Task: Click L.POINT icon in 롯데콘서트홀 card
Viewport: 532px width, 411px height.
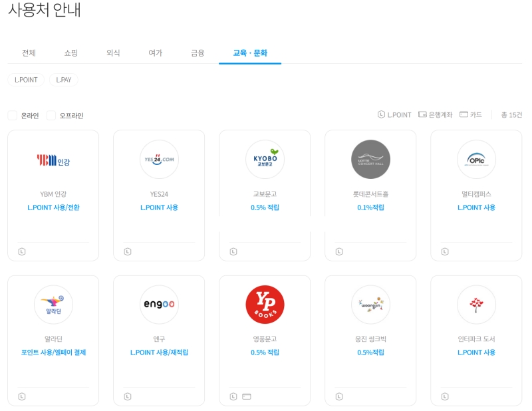Action: point(339,251)
